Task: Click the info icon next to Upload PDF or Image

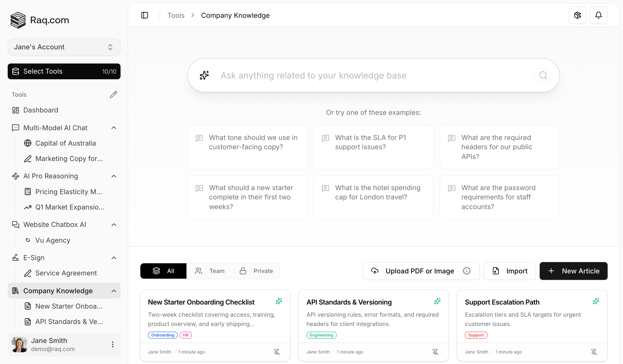Action: tap(467, 271)
